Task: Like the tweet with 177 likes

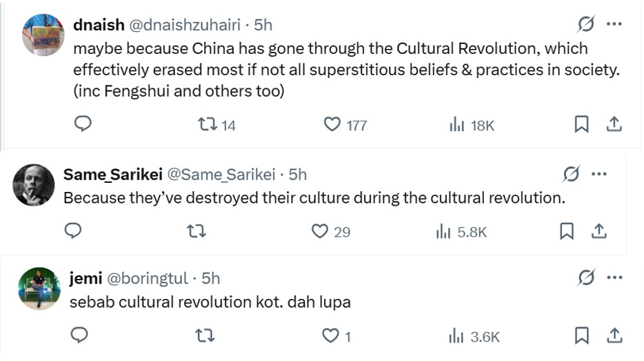Action: [333, 125]
